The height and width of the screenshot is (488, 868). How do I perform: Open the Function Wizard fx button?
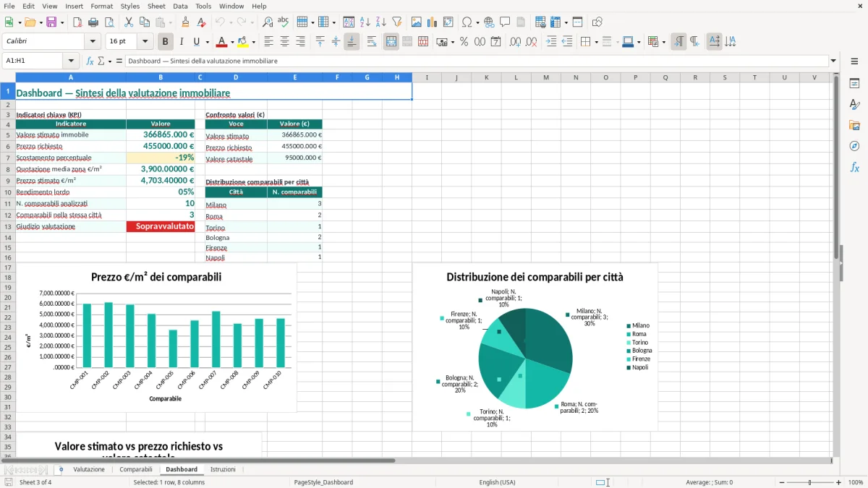[x=90, y=61]
